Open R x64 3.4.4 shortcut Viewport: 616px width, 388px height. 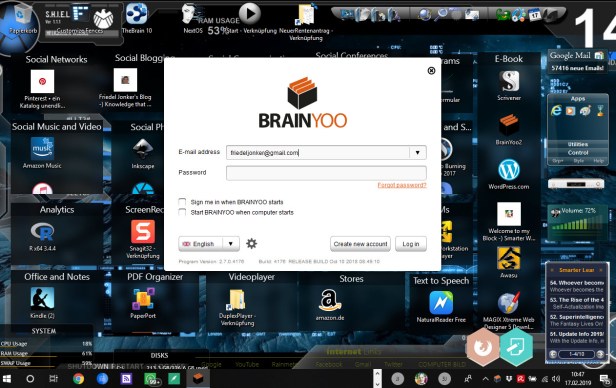pyautogui.click(x=42, y=232)
